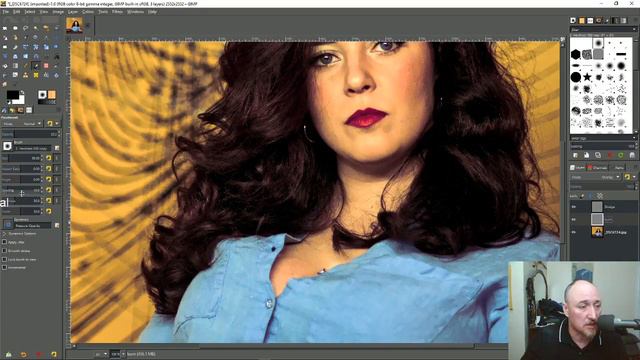The width and height of the screenshot is (640, 360).
Task: Select the Crop tool
Action: [15, 47]
